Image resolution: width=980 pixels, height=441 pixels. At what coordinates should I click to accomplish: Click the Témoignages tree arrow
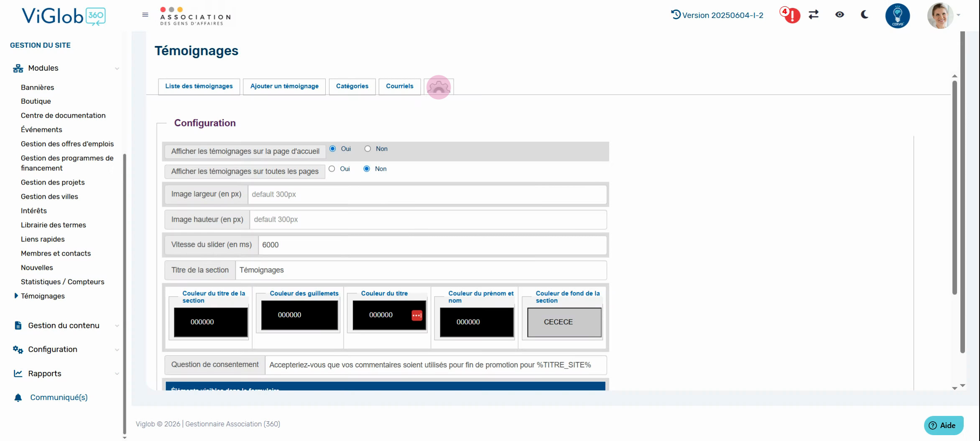point(16,296)
